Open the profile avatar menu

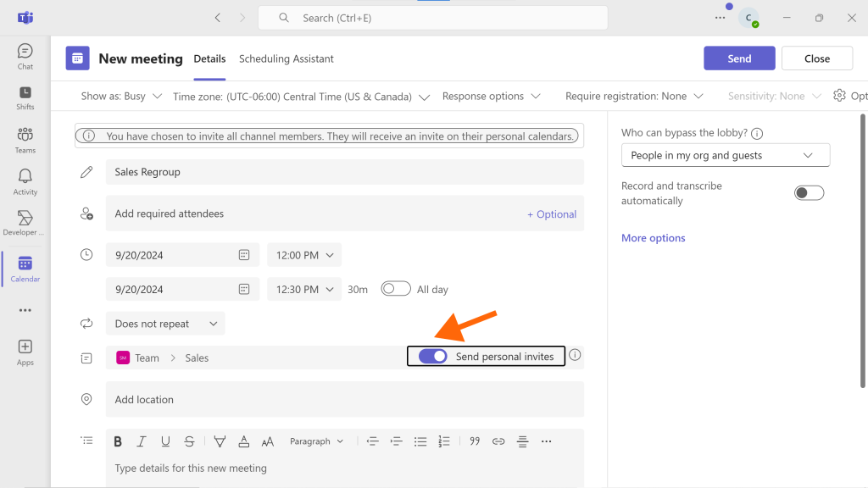click(x=748, y=18)
